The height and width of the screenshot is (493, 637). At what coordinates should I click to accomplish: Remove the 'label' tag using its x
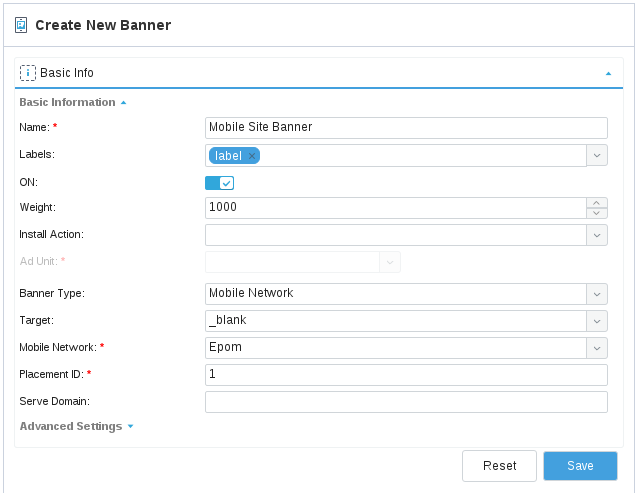[252, 156]
